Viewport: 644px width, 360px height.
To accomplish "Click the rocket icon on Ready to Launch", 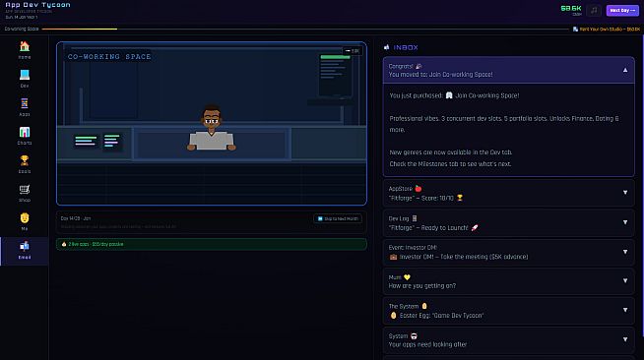I will (x=475, y=227).
